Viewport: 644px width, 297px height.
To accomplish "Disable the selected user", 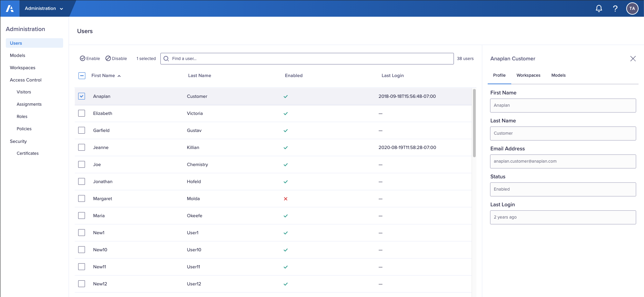I will [116, 59].
